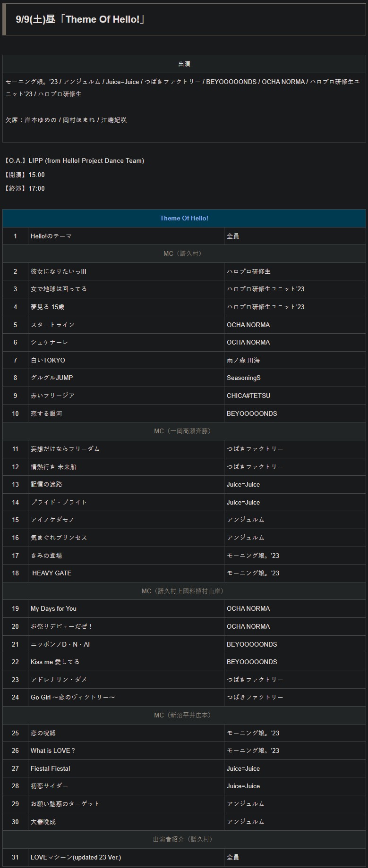Viewport: 368px width, 868px height.
Task: Click What is LOVE？ song title
Action: [53, 750]
